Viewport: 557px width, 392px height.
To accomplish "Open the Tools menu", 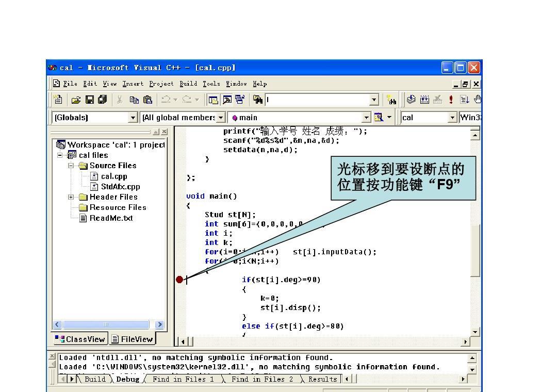I will [211, 84].
